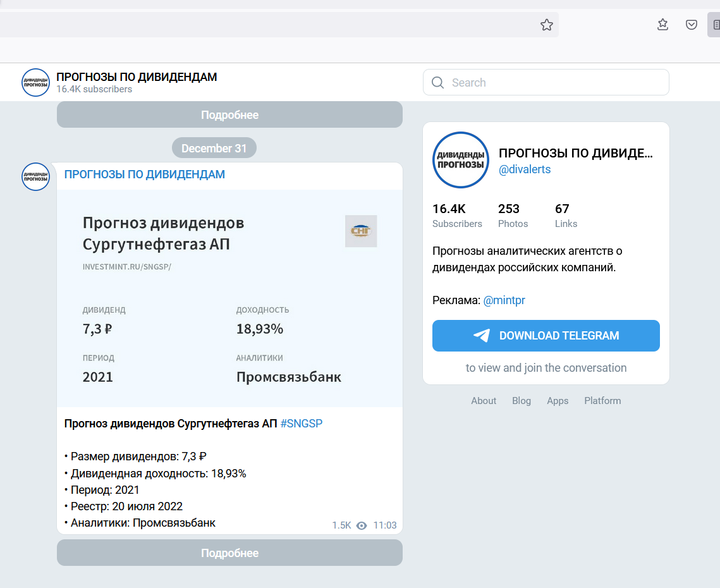The image size is (720, 588).
Task: Click the 1.5K view count
Action: (x=341, y=525)
